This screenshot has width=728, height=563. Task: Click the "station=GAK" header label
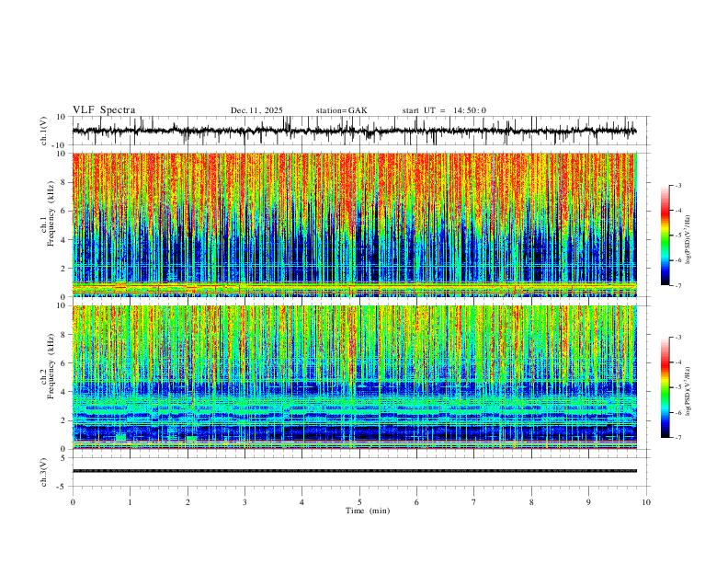tap(341, 110)
